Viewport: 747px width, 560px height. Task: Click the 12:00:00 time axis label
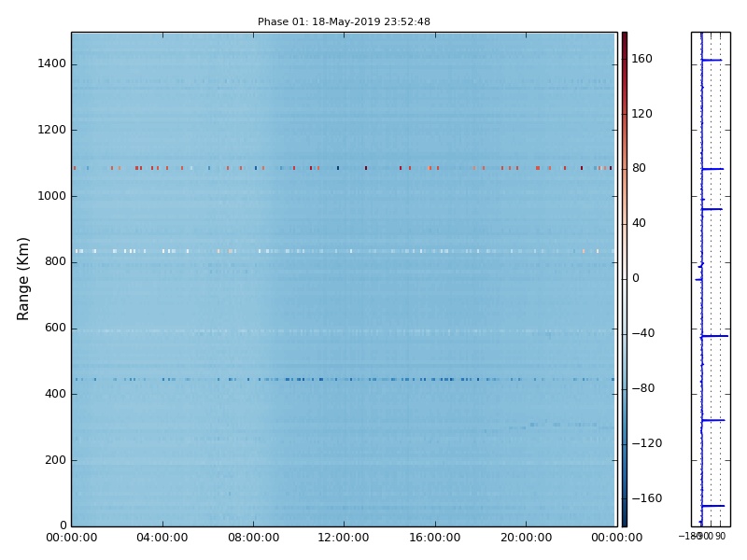(x=344, y=538)
